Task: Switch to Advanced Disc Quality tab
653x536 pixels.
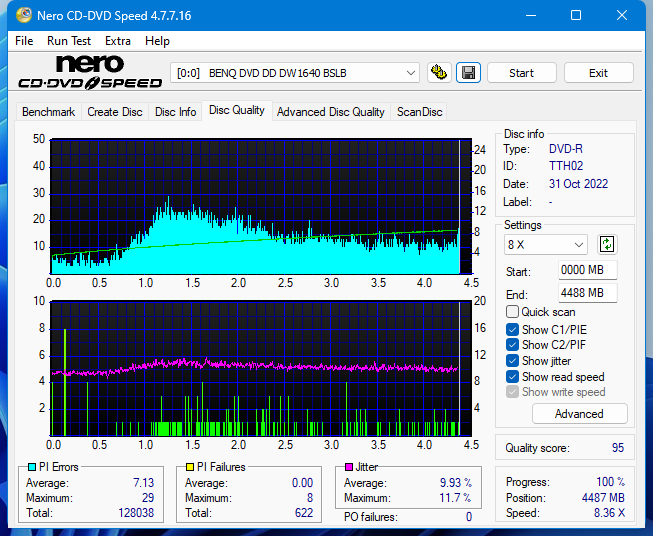Action: pos(331,112)
